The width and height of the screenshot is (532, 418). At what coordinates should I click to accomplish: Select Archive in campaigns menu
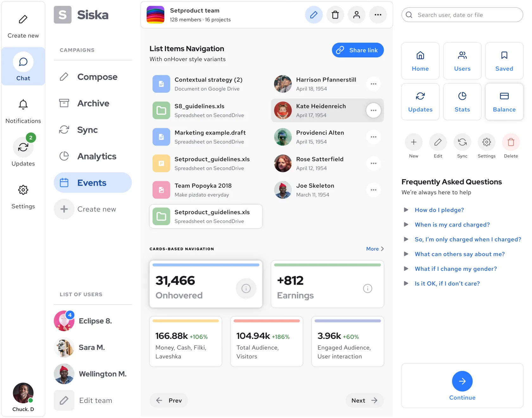click(93, 103)
